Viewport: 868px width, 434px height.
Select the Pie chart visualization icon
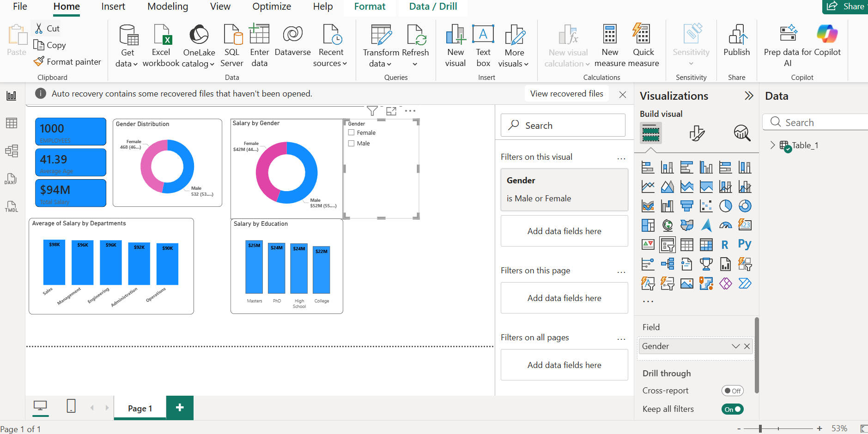point(725,206)
